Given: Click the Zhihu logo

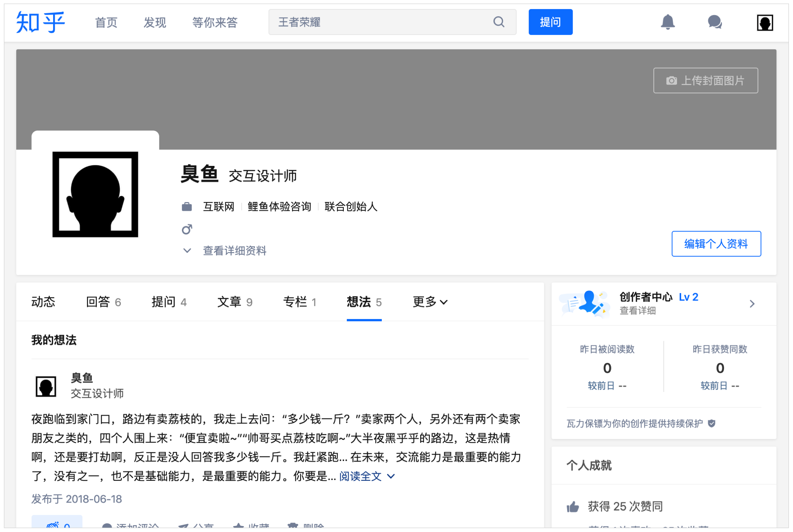Looking at the screenshot, I should point(40,23).
